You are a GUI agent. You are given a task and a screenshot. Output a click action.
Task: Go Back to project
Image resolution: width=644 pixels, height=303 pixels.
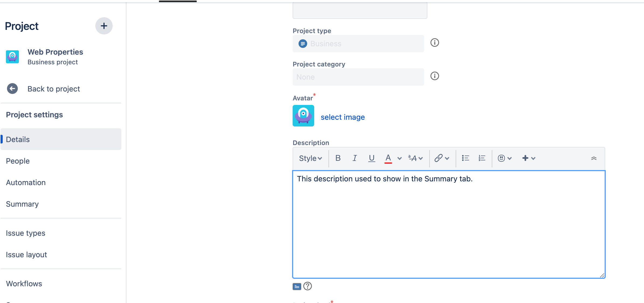(53, 89)
